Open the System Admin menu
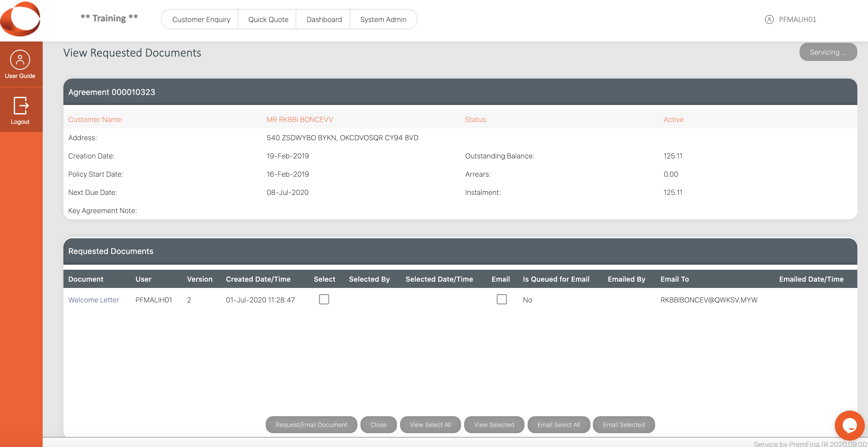This screenshot has width=868, height=447. point(383,19)
